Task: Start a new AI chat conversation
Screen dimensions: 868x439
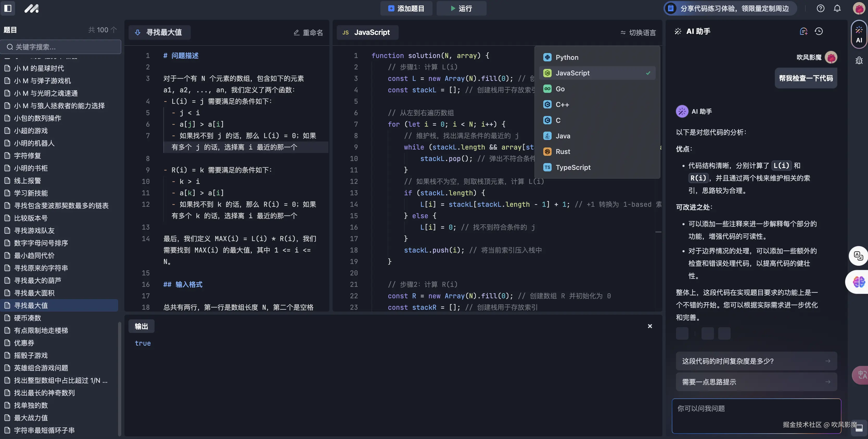Action: pyautogui.click(x=803, y=31)
